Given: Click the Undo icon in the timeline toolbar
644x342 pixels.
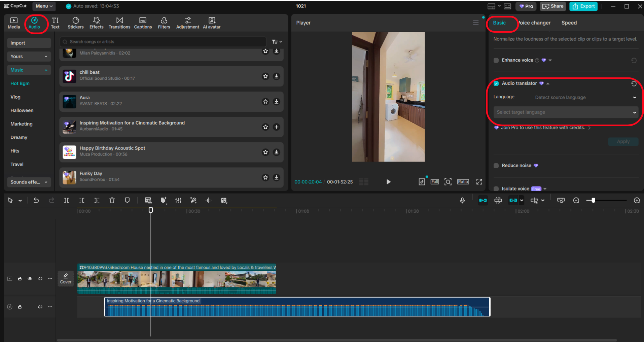Looking at the screenshot, I should [x=36, y=200].
